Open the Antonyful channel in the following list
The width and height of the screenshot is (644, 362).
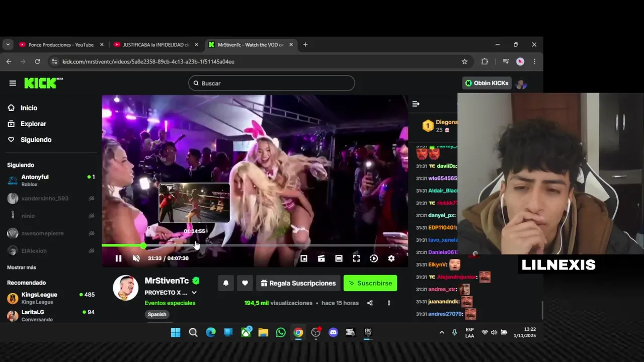pyautogui.click(x=51, y=180)
